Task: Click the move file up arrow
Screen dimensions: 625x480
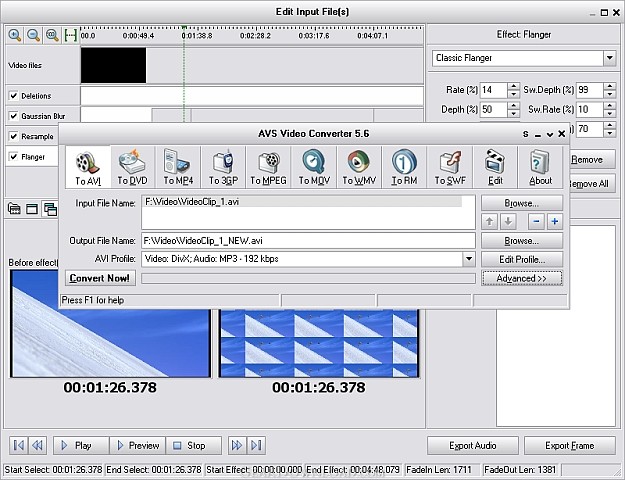Action: click(489, 221)
